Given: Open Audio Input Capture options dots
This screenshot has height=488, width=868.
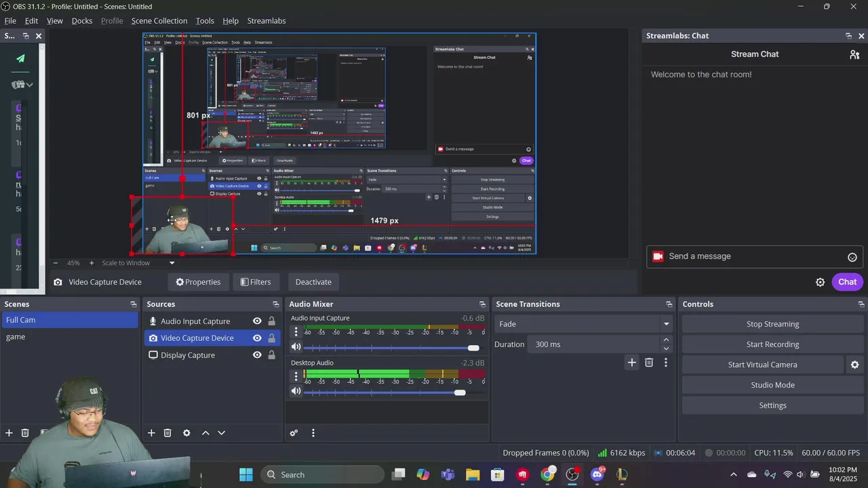Looking at the screenshot, I should [x=296, y=332].
